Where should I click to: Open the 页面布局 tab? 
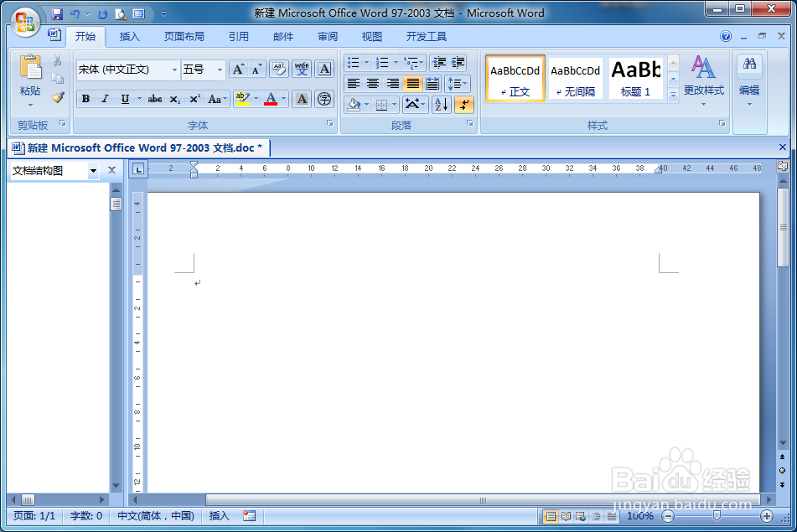[184, 37]
